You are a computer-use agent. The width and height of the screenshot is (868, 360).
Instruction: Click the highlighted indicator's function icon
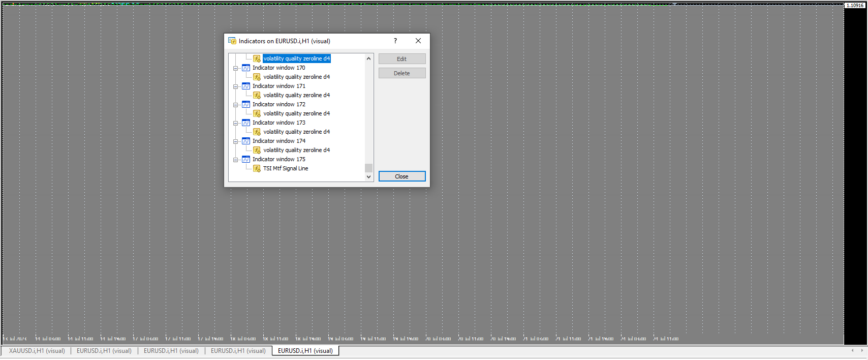[x=257, y=58]
